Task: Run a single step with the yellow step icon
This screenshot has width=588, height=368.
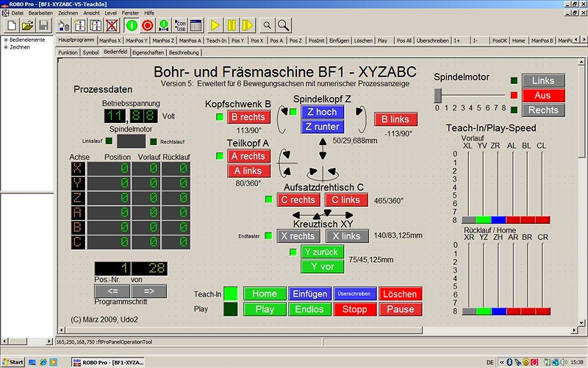Action: [x=248, y=26]
